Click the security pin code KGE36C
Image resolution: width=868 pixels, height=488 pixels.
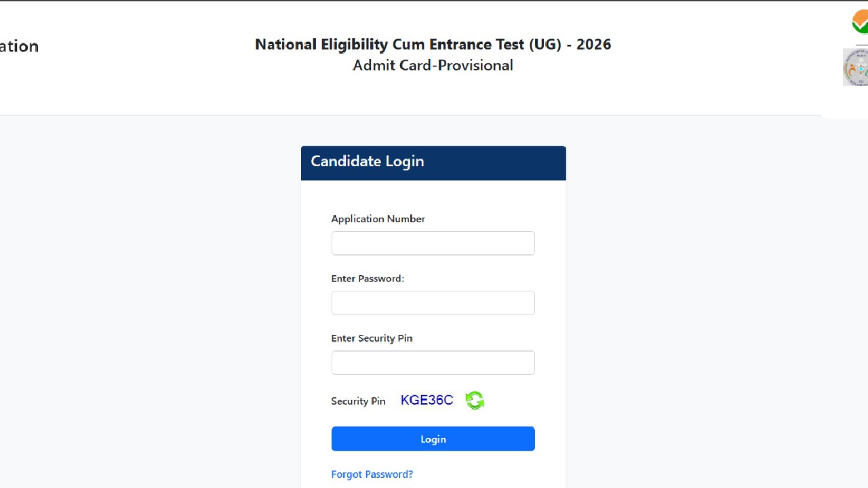click(x=427, y=400)
